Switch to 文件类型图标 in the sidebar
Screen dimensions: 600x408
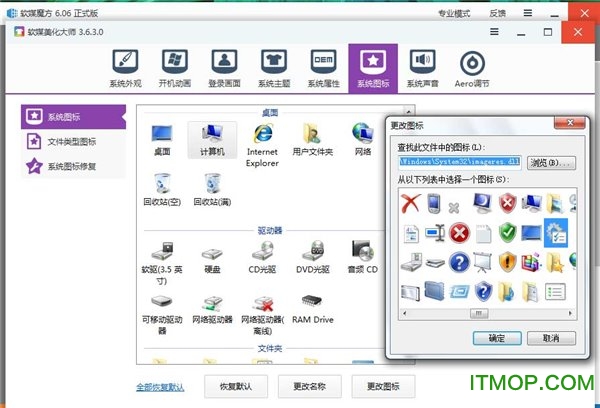point(72,141)
